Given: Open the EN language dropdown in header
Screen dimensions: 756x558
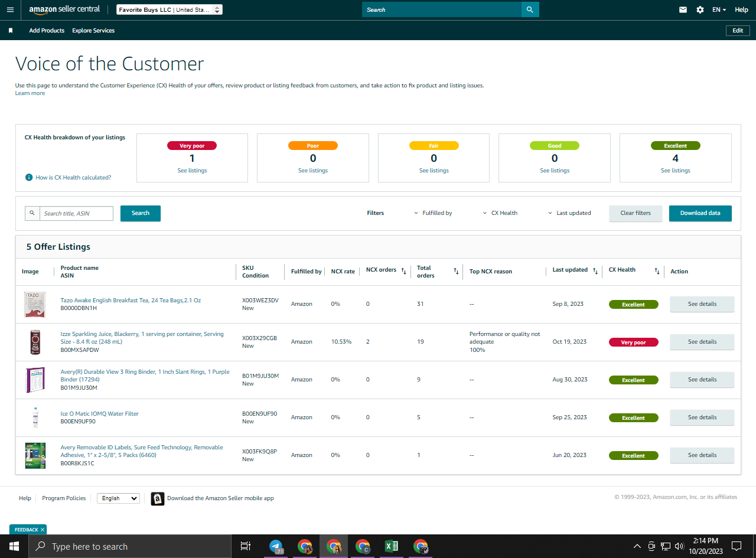Looking at the screenshot, I should click(x=719, y=9).
